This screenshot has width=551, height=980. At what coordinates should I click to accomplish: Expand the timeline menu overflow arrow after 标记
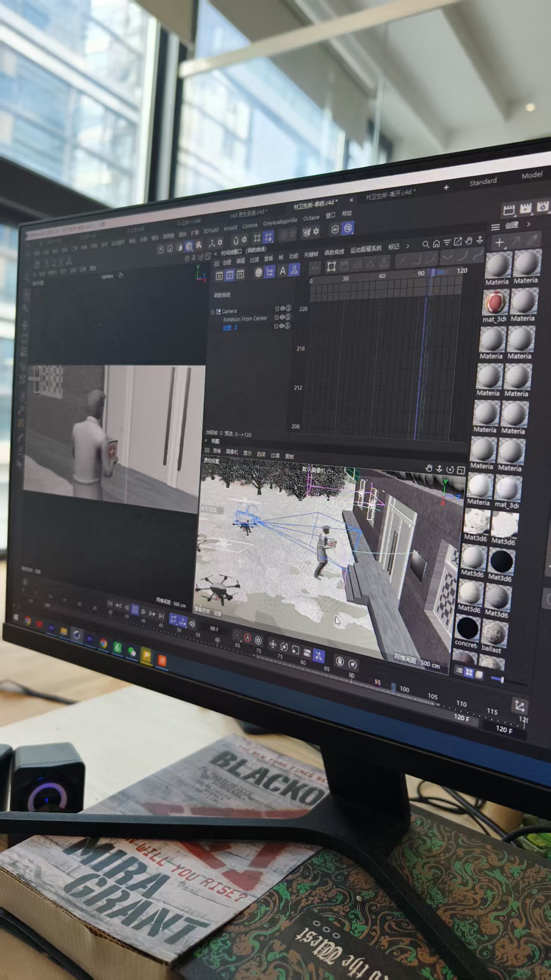click(x=408, y=246)
